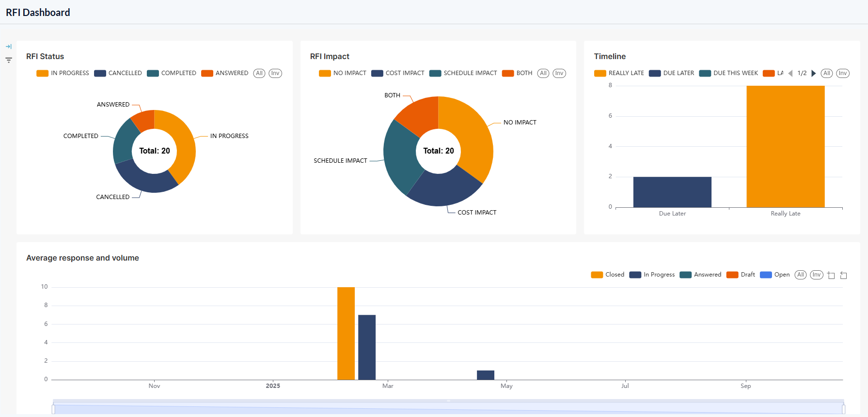The height and width of the screenshot is (417, 868).
Task: Invert selection in Timeline legend
Action: 843,73
